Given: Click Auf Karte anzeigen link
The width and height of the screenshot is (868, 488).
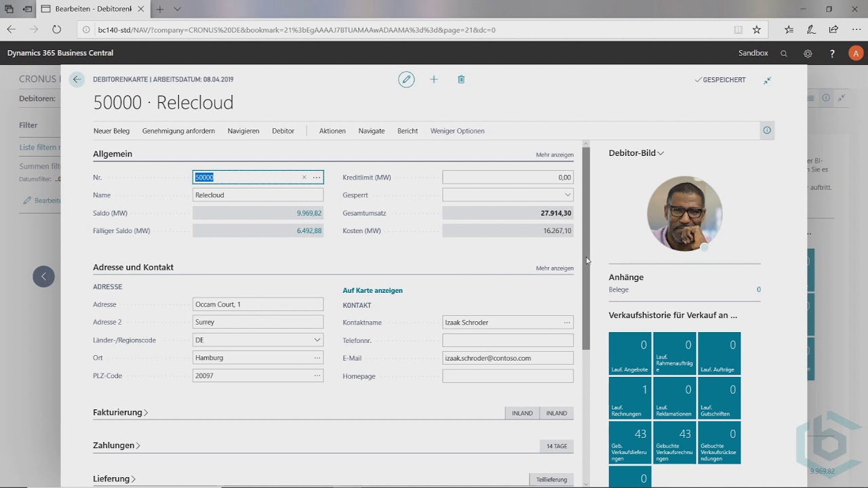Looking at the screenshot, I should pyautogui.click(x=372, y=290).
